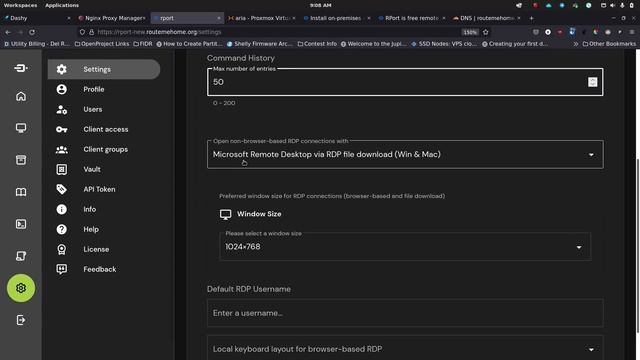Open the Clients monitor icon in left rail
This screenshot has width=640, height=360.
coord(21,128)
